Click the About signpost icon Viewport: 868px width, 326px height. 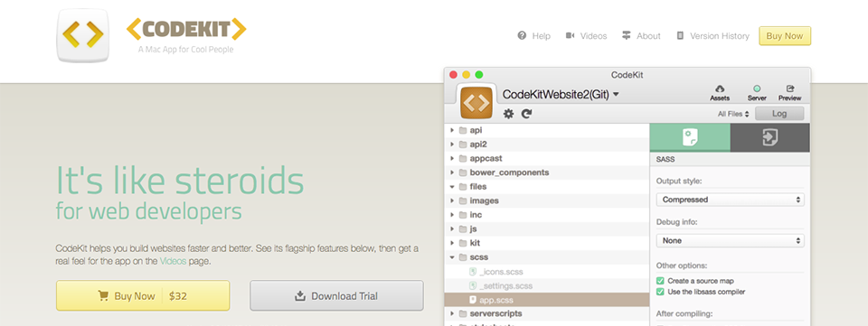(x=626, y=35)
